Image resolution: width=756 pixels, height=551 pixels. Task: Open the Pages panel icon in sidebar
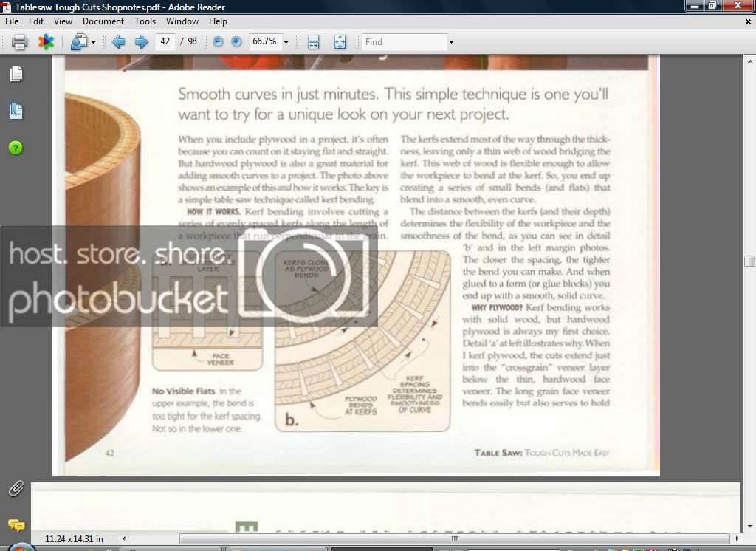[x=16, y=74]
